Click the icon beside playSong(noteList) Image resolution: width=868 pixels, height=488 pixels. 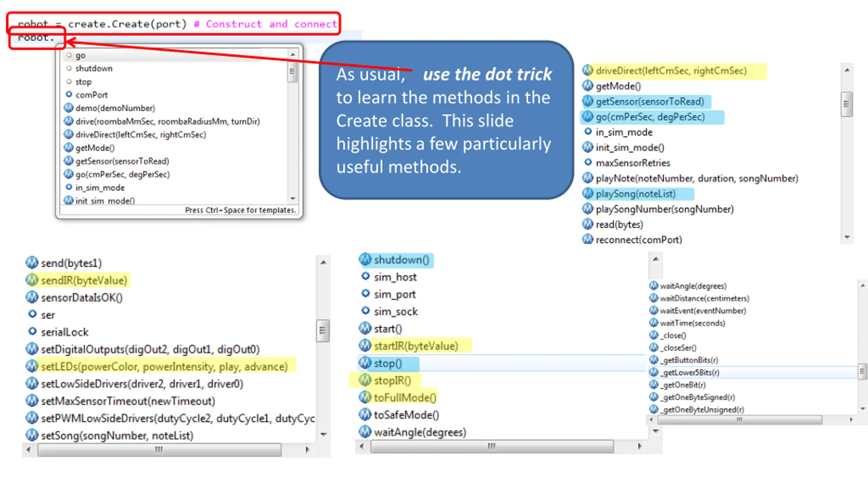[x=588, y=194]
